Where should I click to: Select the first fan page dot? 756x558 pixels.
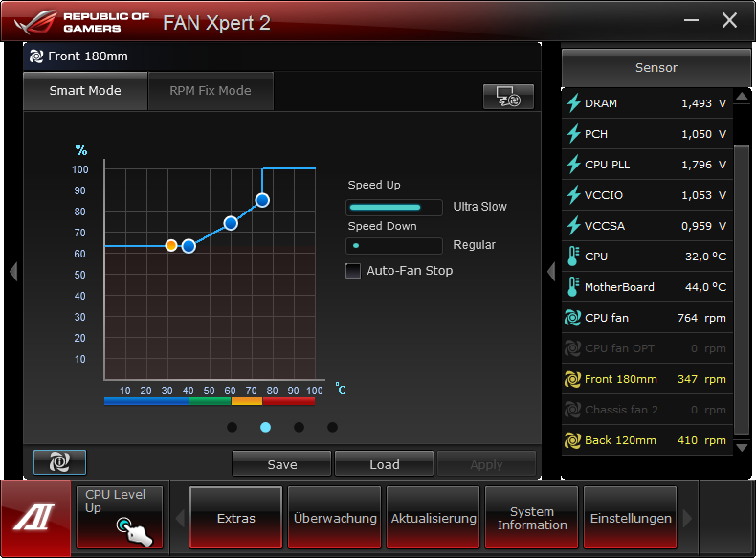pos(232,427)
